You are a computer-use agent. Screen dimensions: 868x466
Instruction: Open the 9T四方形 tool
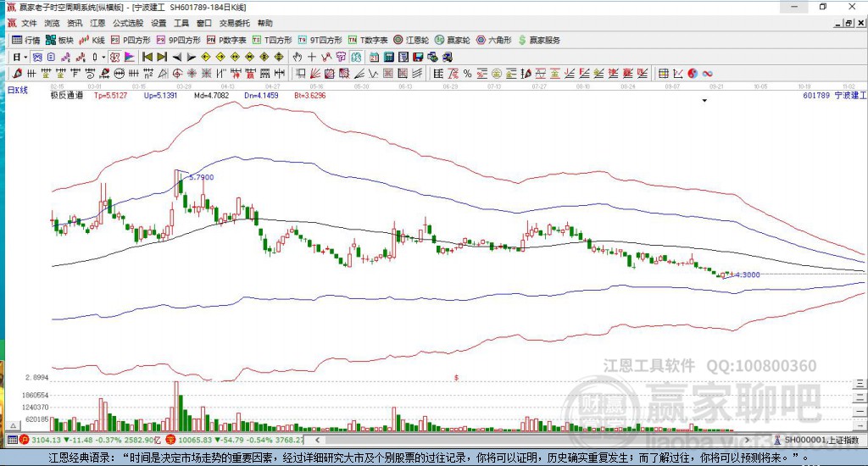click(x=320, y=40)
